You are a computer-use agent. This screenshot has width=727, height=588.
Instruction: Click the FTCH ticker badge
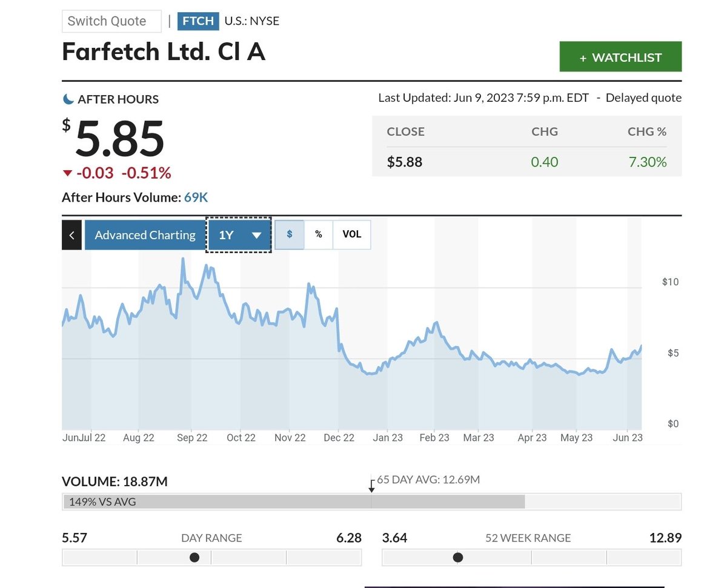(x=198, y=21)
